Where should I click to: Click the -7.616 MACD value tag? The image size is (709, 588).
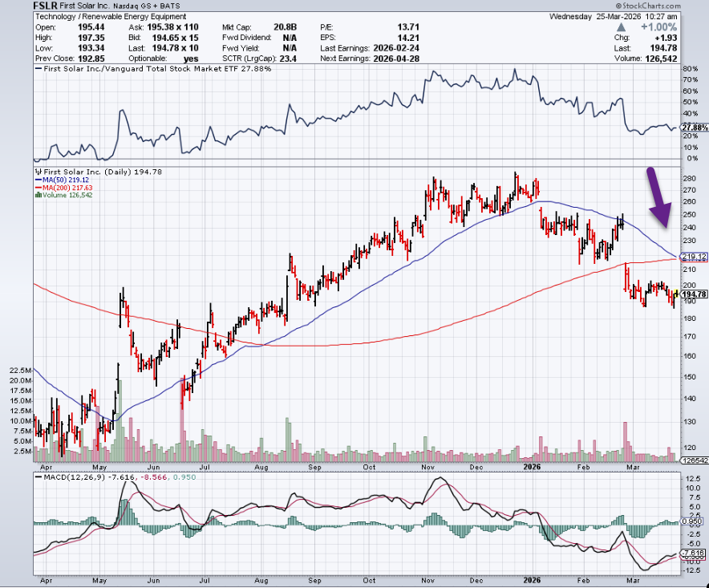click(693, 554)
